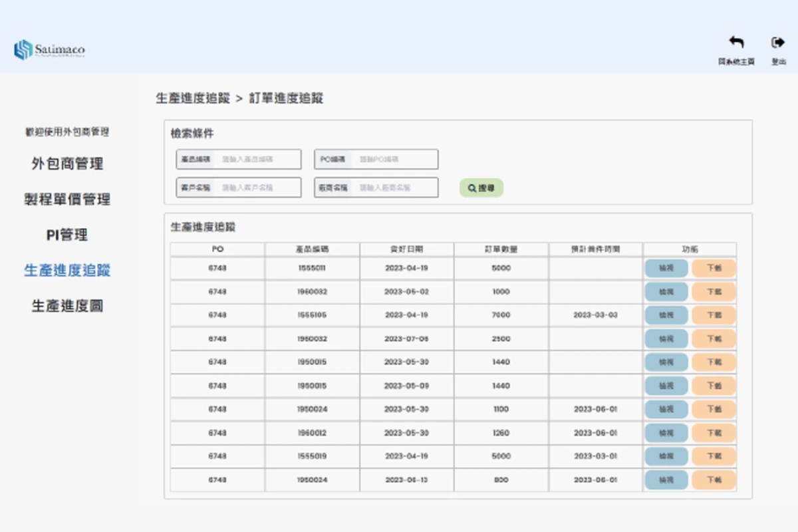Click the 檢索條件 section heading
This screenshot has width=798, height=532.
(x=192, y=134)
